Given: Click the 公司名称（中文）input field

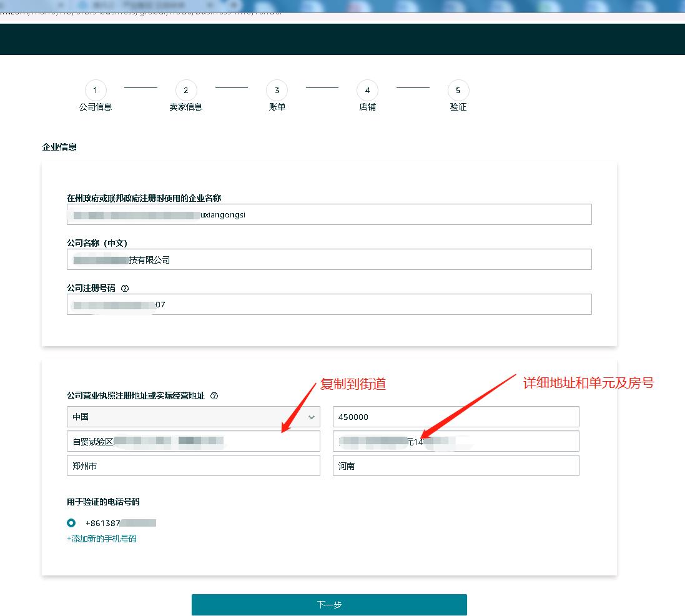Looking at the screenshot, I should click(329, 259).
